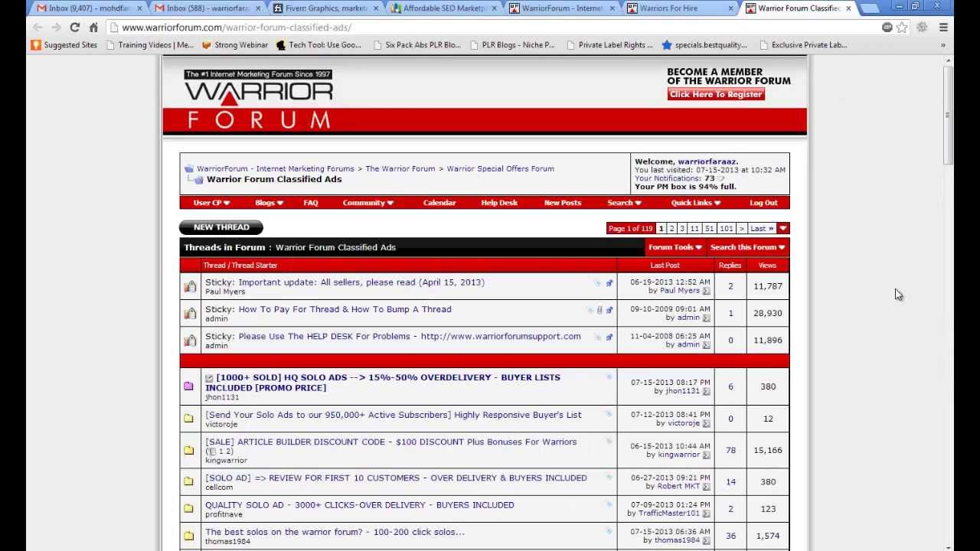Click the Log Out link
Image resolution: width=980 pixels, height=551 pixels.
pyautogui.click(x=763, y=203)
